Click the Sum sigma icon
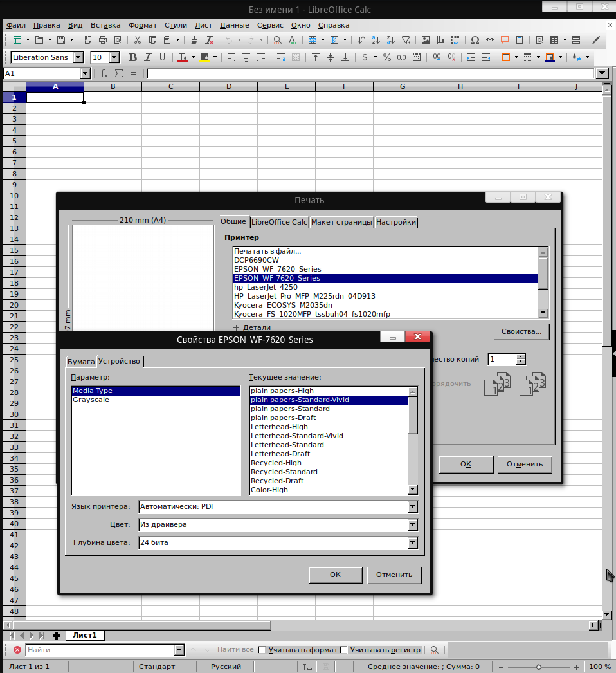Screen dimensions: 616x673 click(119, 73)
